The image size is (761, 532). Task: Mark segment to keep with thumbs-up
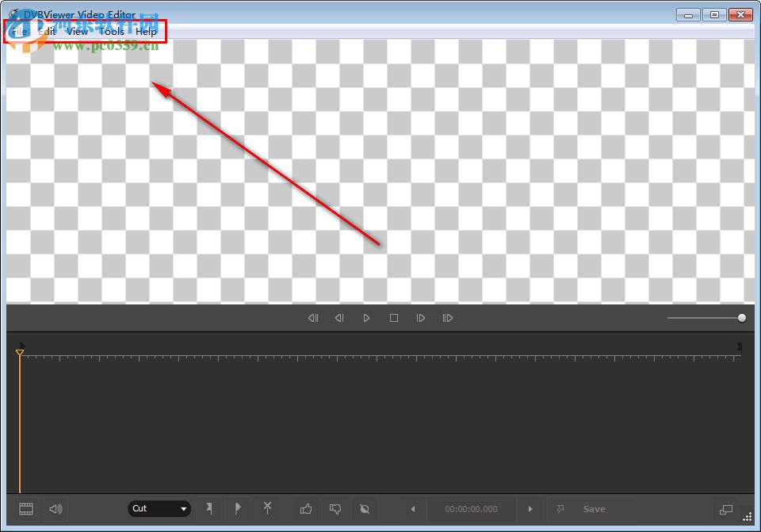pos(307,508)
